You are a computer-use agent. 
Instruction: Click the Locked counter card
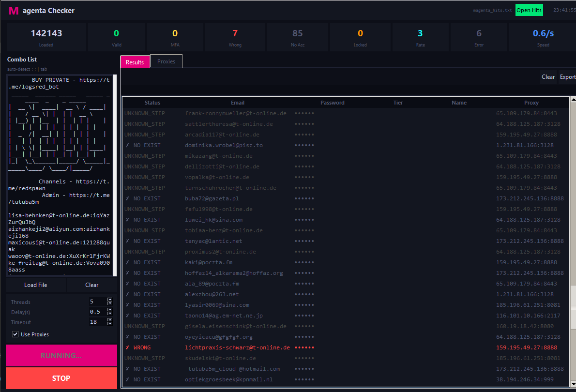[x=360, y=37]
